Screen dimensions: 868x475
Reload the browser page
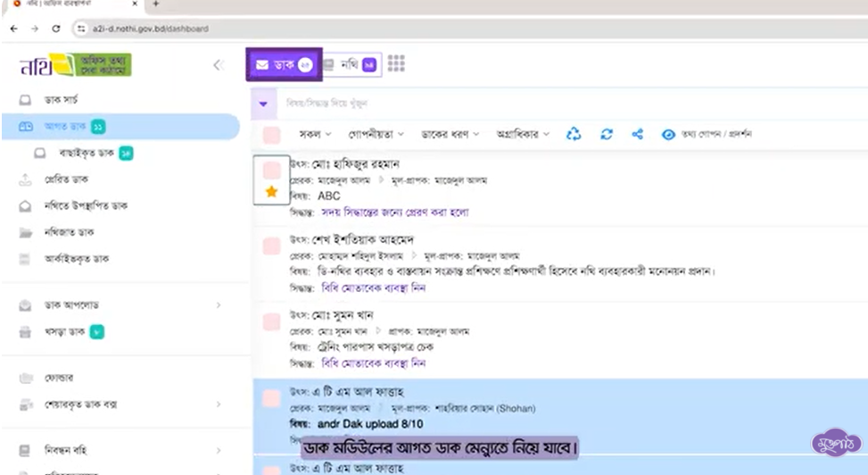[x=56, y=29]
